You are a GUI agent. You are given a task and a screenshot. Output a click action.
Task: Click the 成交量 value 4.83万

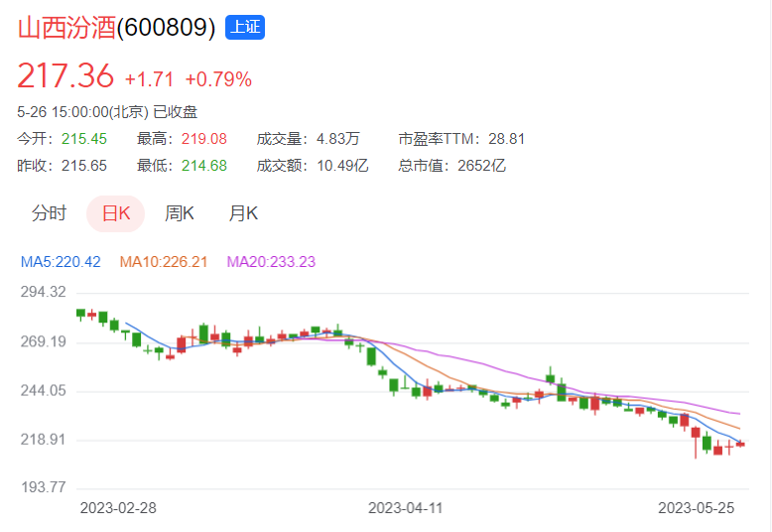(337, 139)
